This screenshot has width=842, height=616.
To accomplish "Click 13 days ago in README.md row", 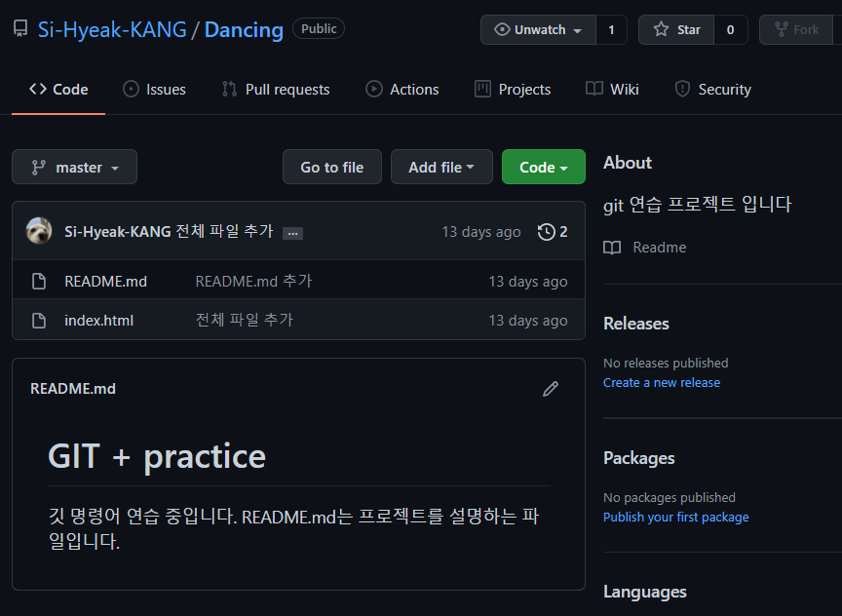I will tap(528, 282).
